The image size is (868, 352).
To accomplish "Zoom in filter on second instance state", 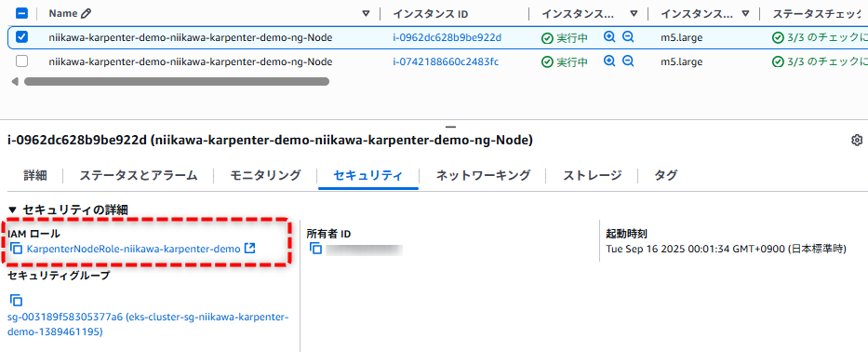I will [609, 61].
